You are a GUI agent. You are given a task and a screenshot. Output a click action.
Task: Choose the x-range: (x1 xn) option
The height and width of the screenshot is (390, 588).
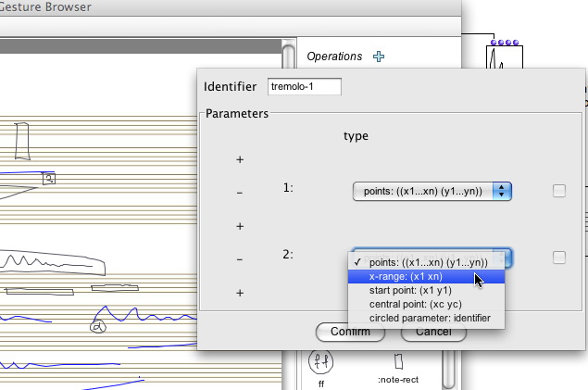pos(426,277)
